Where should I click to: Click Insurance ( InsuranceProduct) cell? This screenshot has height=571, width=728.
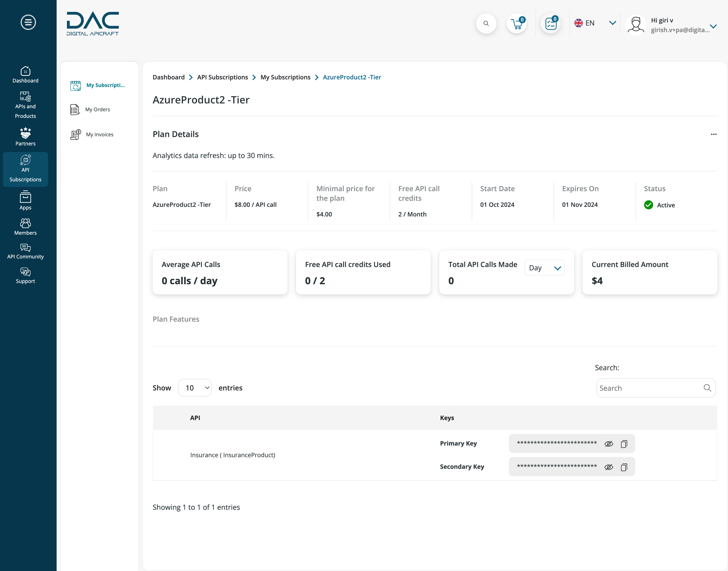pyautogui.click(x=233, y=455)
